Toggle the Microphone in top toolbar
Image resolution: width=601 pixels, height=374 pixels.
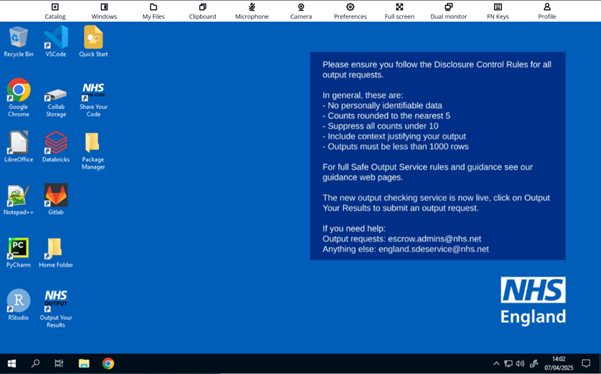252,11
